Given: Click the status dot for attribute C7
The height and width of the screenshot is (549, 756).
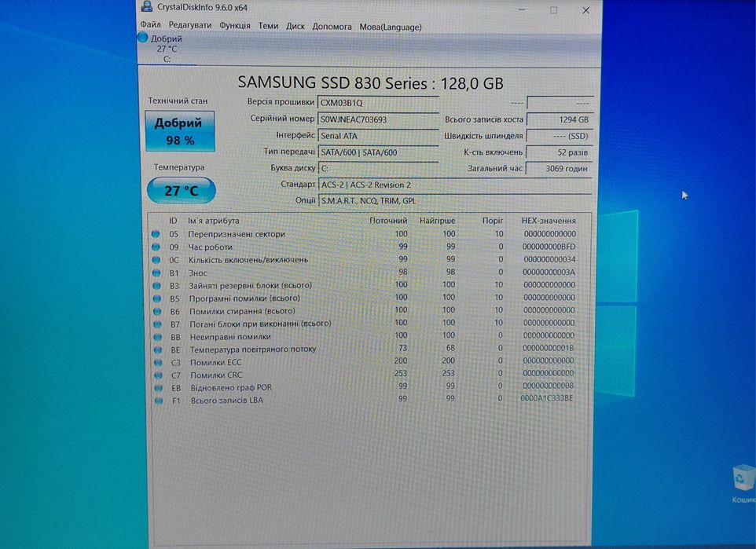Looking at the screenshot, I should [158, 375].
